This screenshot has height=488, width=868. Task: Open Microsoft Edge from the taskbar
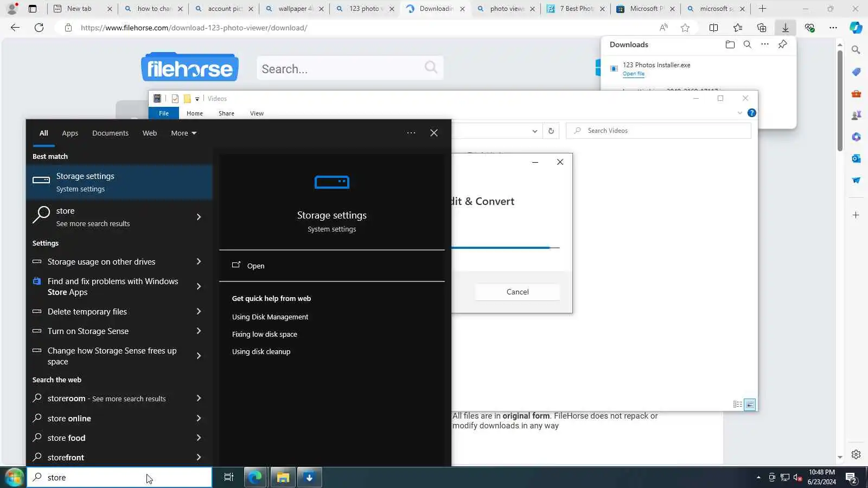click(254, 477)
